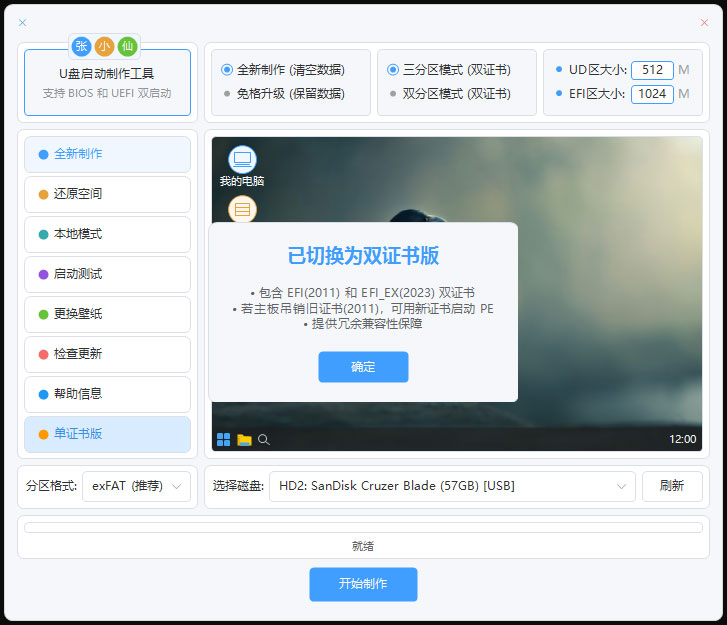This screenshot has width=727, height=625.
Task: Expand the 选择磁盘 SanDisk disk dropdown
Action: pos(452,486)
